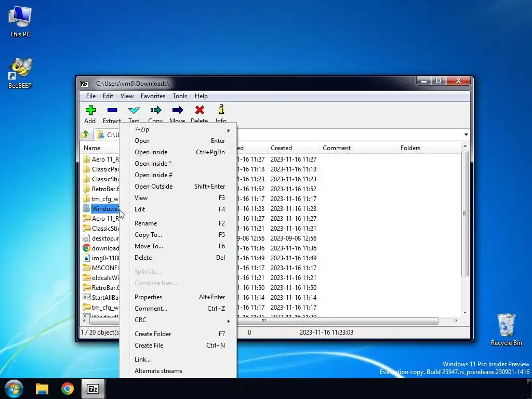Click the Add toolbar icon
The image size is (532, 399).
(x=90, y=110)
